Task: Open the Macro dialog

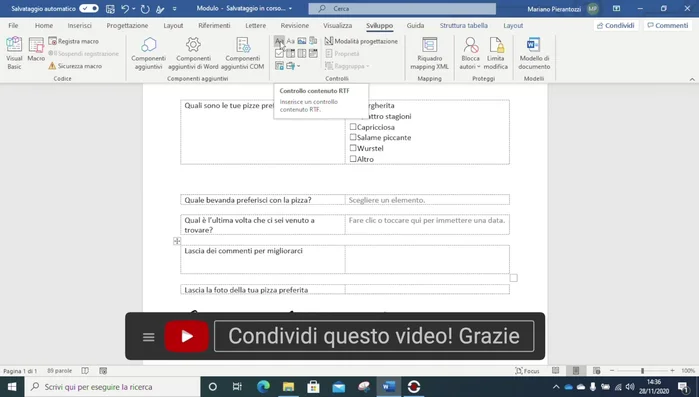Action: tap(36, 50)
